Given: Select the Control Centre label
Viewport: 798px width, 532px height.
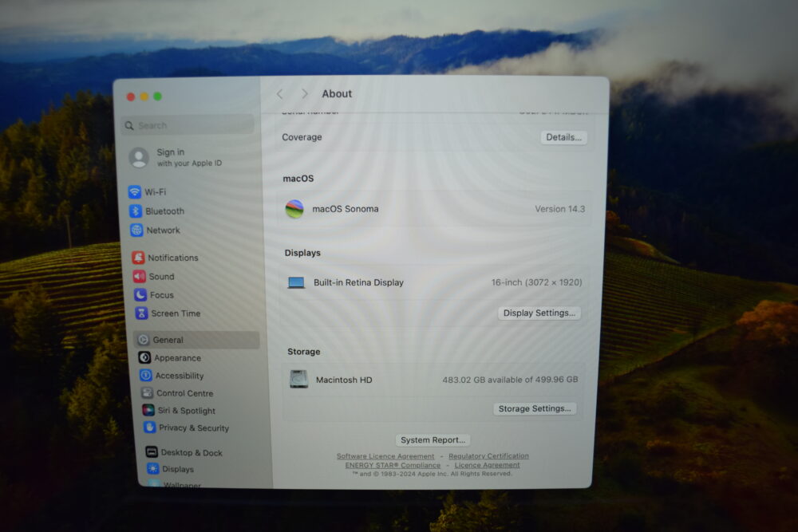Looking at the screenshot, I should [x=185, y=393].
